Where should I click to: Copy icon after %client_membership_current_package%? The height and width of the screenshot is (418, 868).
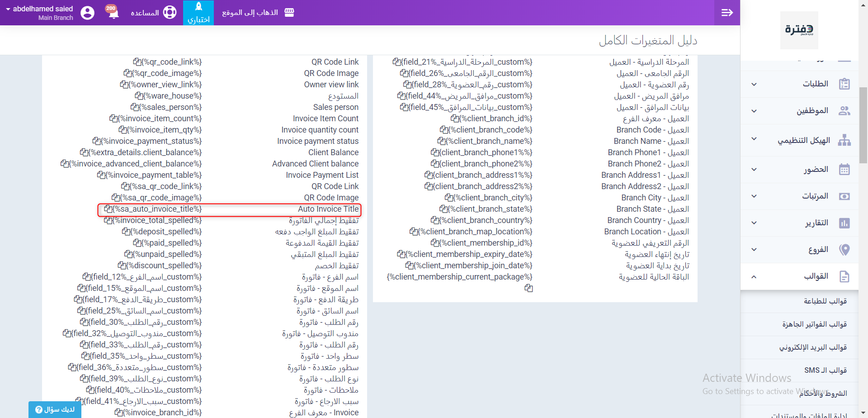(528, 288)
